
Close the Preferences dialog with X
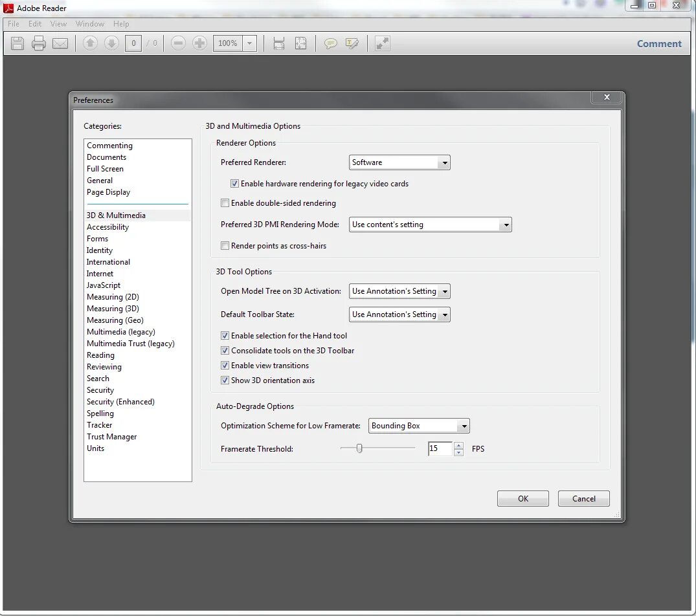(x=607, y=97)
